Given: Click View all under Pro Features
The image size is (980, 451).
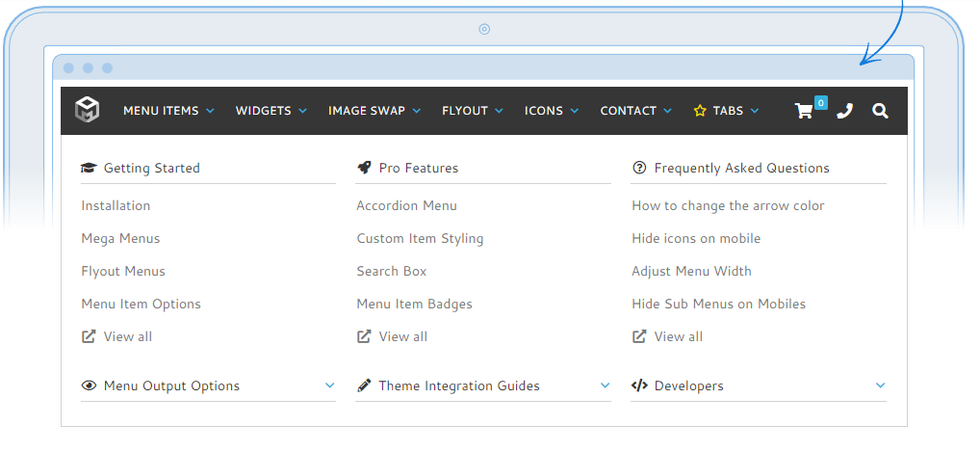Looking at the screenshot, I should [403, 336].
